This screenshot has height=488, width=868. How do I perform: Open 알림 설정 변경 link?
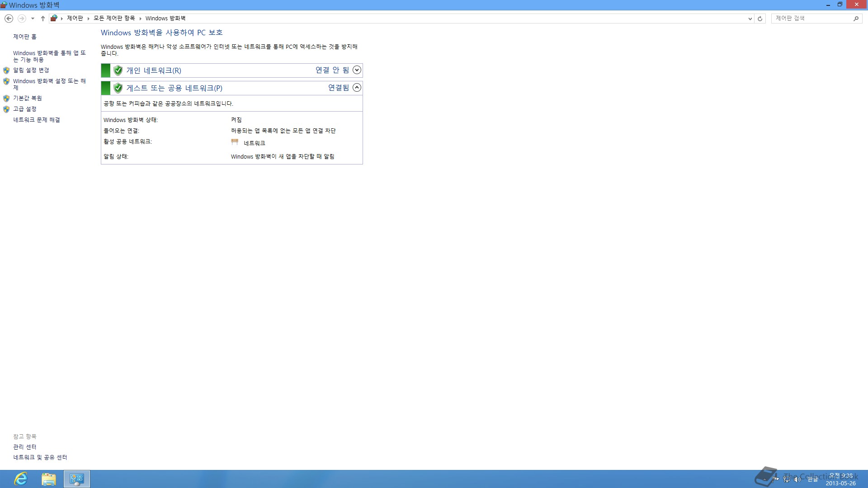(x=31, y=70)
